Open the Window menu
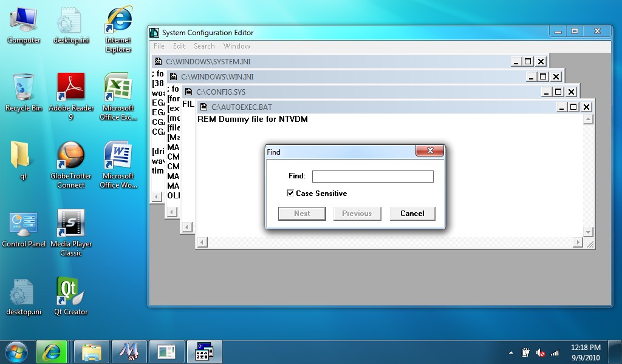This screenshot has height=364, width=622. tap(236, 45)
